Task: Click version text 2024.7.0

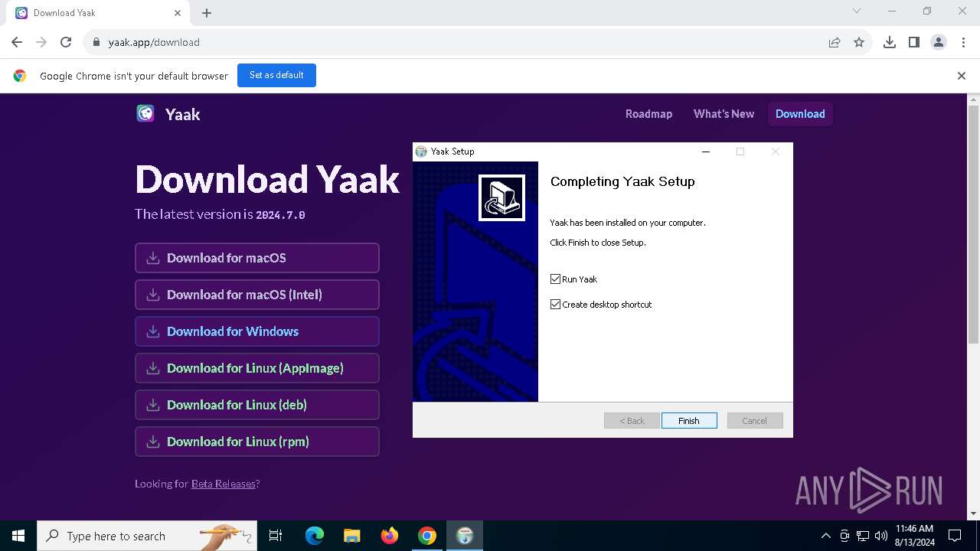Action: point(280,215)
